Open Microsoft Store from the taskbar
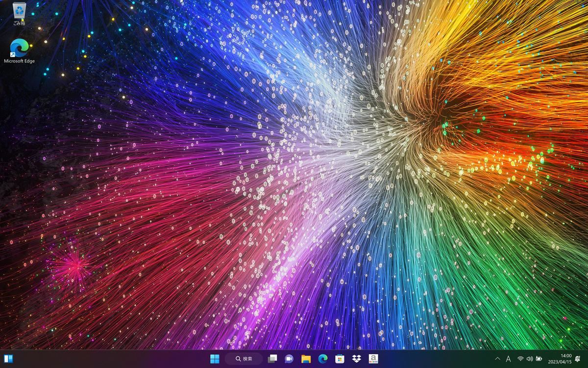588x368 pixels. pos(340,359)
